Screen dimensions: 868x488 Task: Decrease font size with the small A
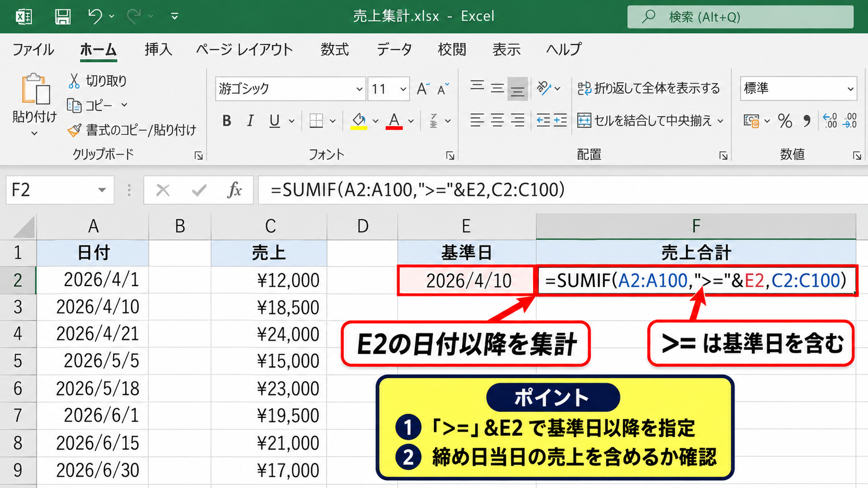click(443, 89)
